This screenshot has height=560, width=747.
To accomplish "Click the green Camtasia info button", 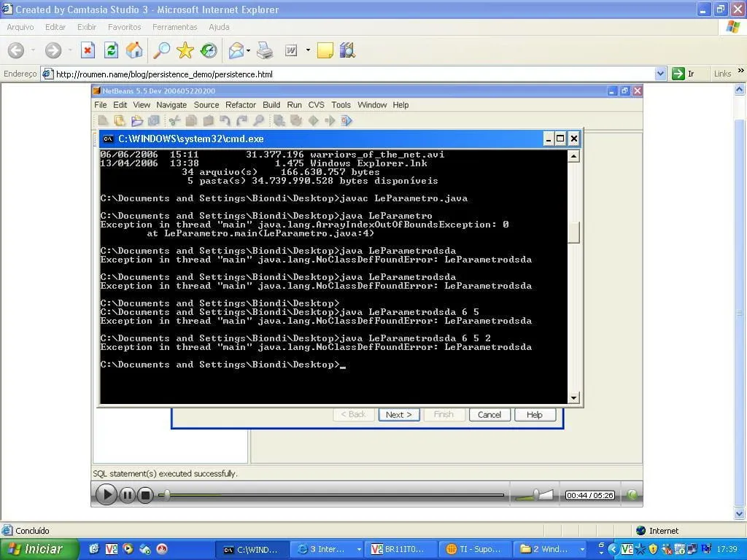I will pyautogui.click(x=632, y=495).
